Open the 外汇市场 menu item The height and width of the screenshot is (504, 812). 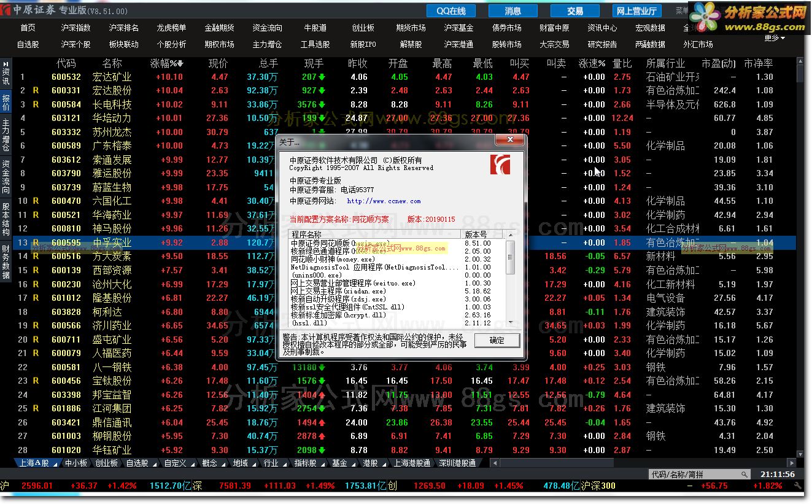tap(698, 44)
